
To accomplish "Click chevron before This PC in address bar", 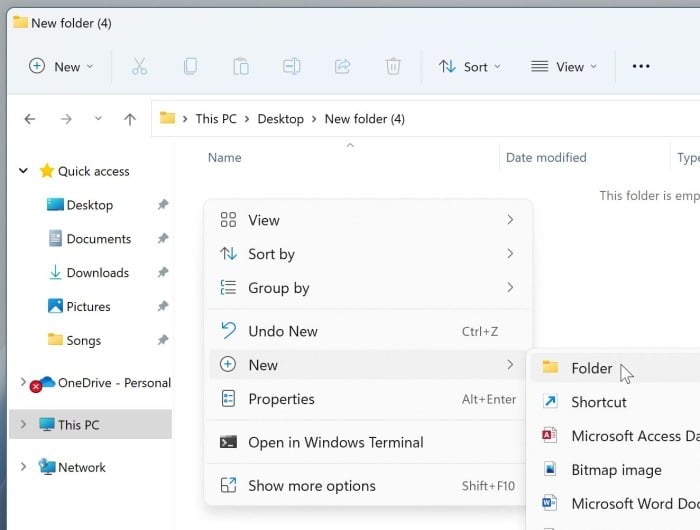I will click(x=184, y=119).
